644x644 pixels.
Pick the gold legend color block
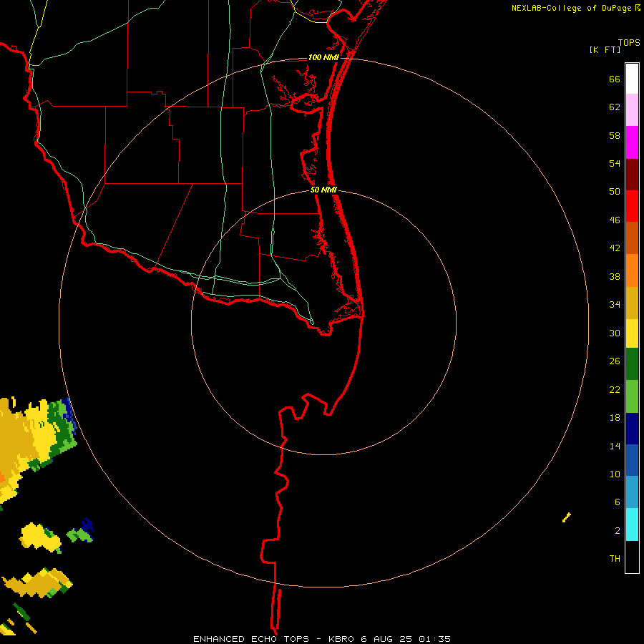(x=632, y=303)
